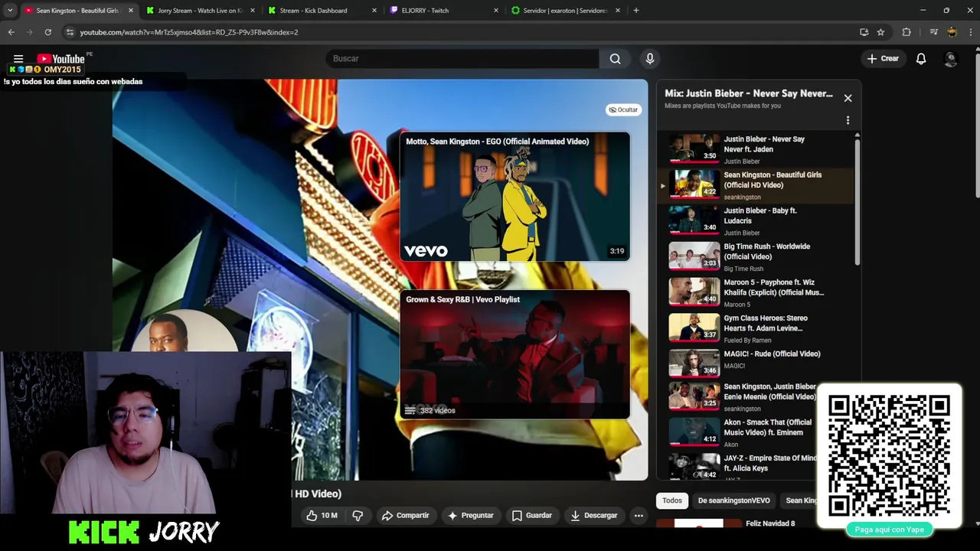Click the Crear button
980x551 pixels.
[x=883, y=58]
